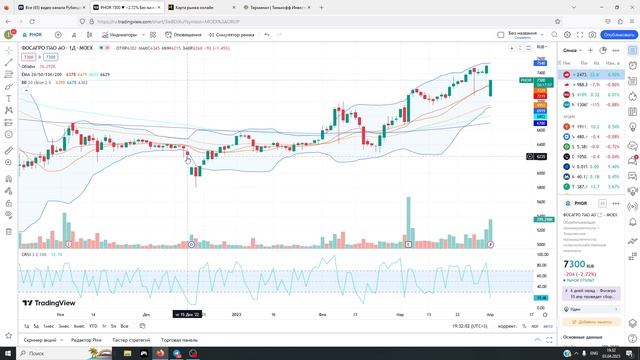Open the layout selector square icon

click(x=501, y=35)
